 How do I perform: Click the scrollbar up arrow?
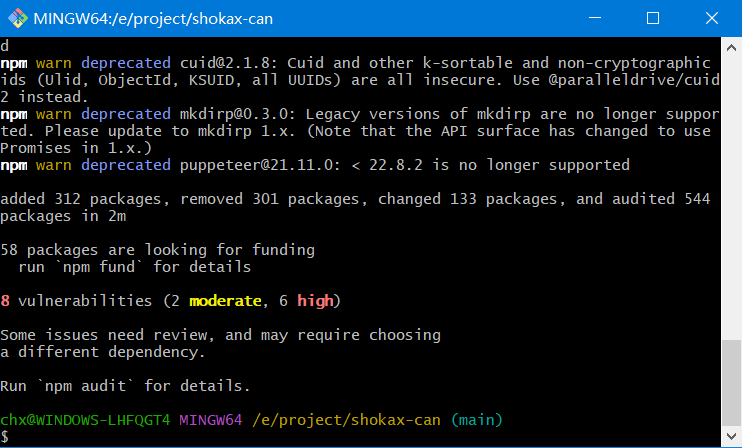click(731, 48)
